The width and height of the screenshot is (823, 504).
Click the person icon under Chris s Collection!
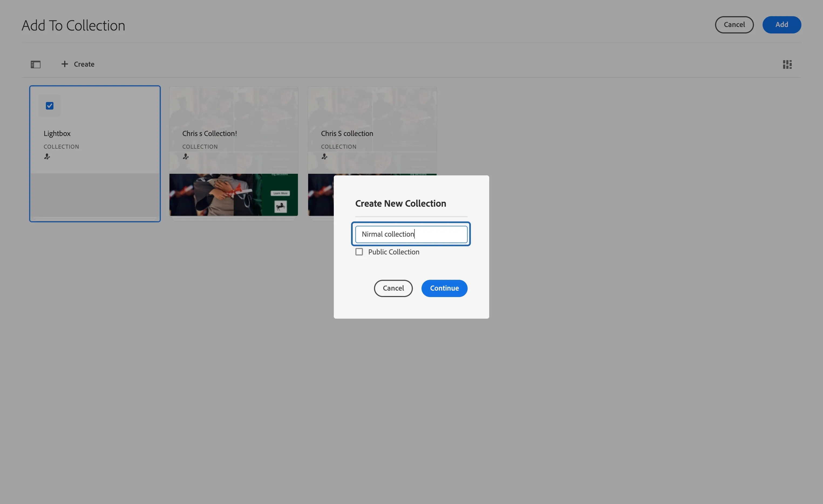(186, 156)
